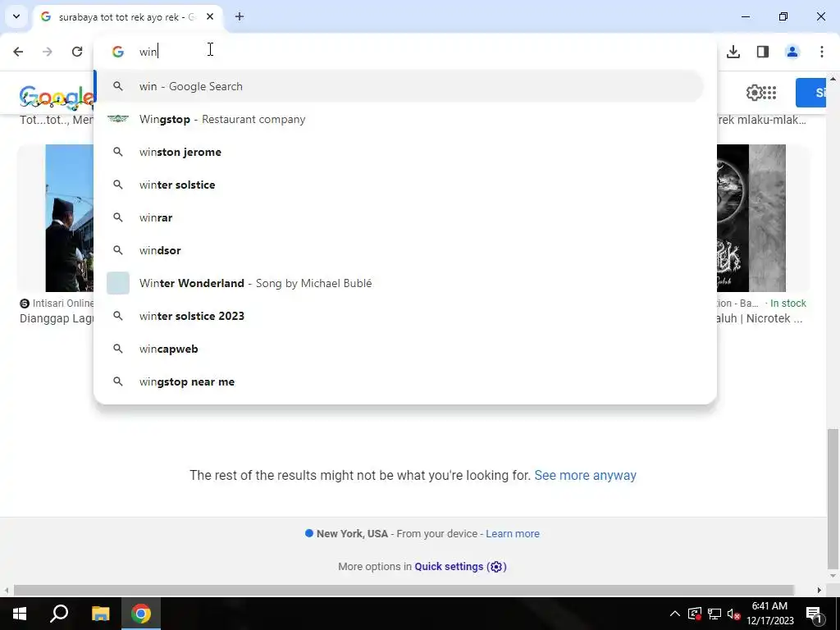Click the 'In stock' label text
This screenshot has height=630, width=840.
pyautogui.click(x=788, y=304)
